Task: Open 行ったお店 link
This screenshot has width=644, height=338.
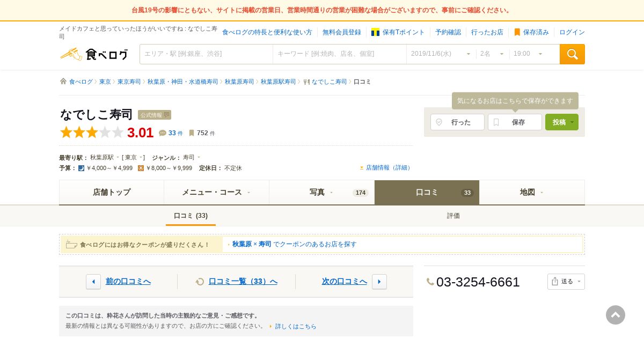Action: click(487, 32)
